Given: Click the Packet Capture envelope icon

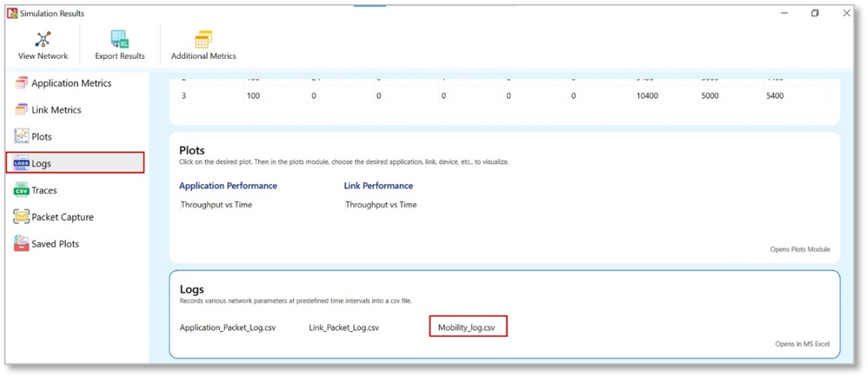Looking at the screenshot, I should 21,217.
